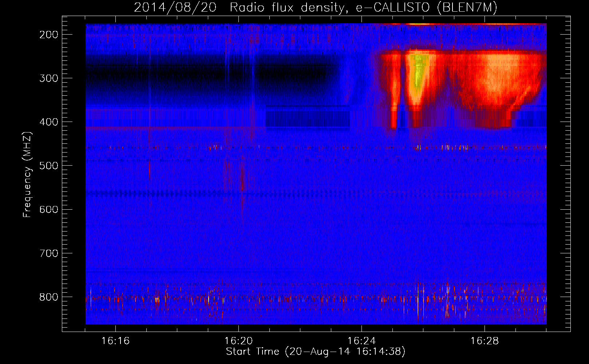Screen dimensions: 589x364
Task: Click the 'Frequency (MHZ)' axis label
Action: click(27, 174)
